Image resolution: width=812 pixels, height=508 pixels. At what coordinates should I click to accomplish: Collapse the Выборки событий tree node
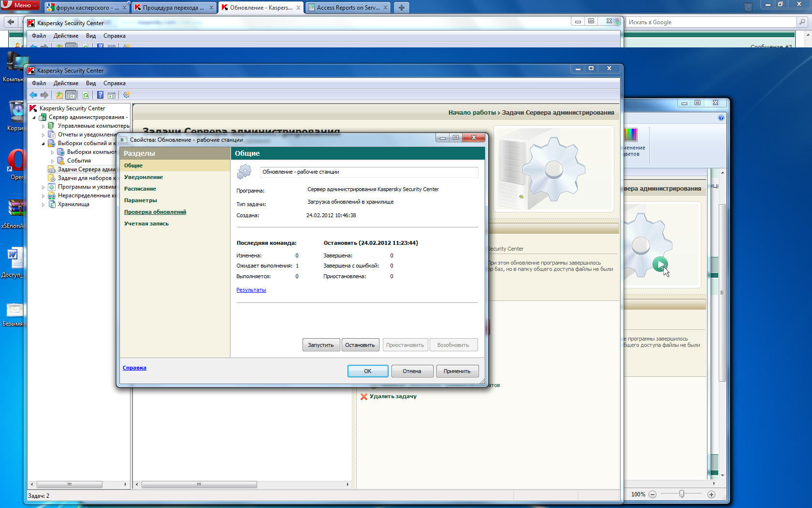click(x=43, y=144)
